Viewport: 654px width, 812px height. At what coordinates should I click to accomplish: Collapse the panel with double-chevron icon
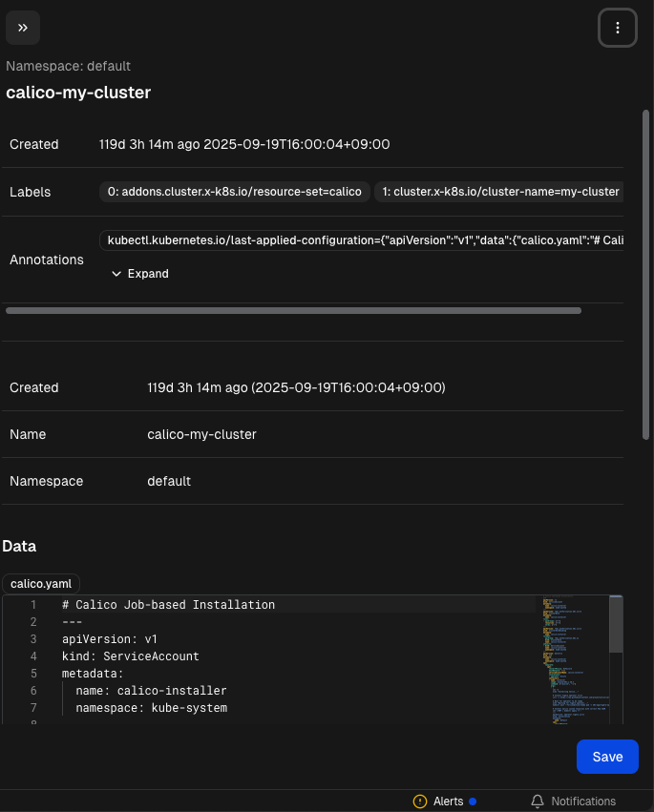coord(22,28)
